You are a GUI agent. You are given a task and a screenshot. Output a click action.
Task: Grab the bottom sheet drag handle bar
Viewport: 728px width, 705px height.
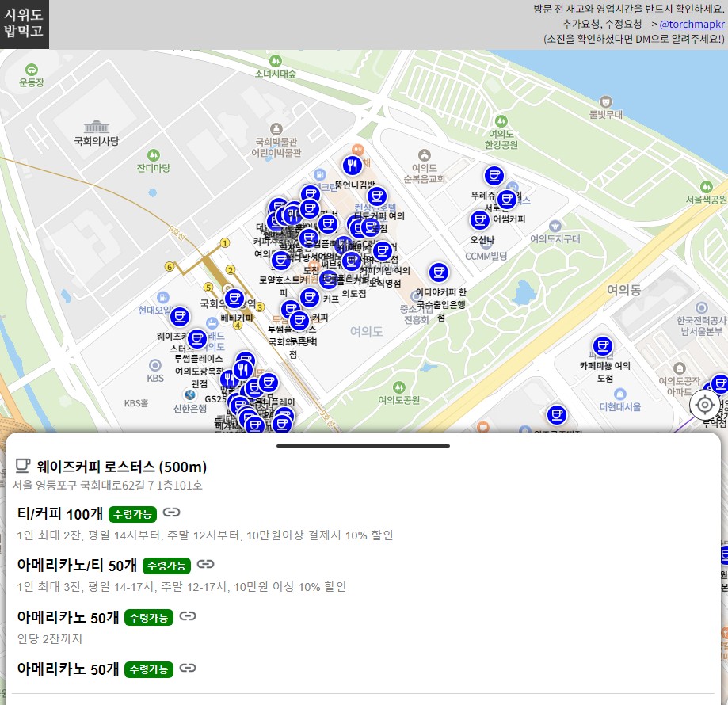tap(363, 446)
